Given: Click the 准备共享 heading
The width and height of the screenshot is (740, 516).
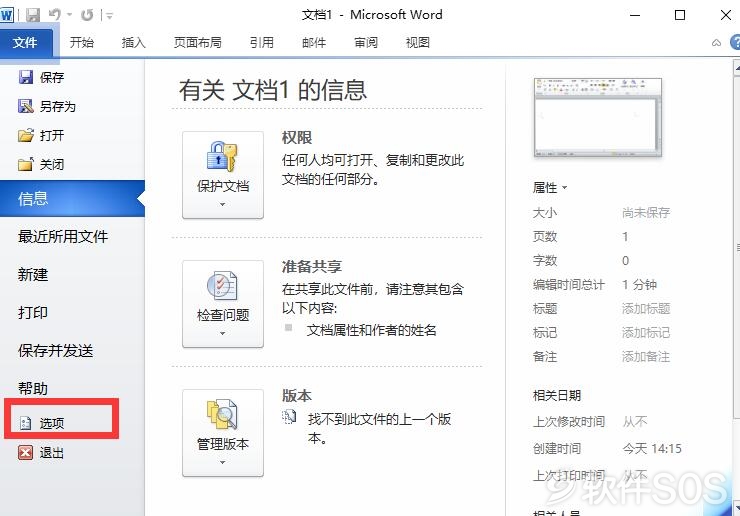Looking at the screenshot, I should point(311,267).
